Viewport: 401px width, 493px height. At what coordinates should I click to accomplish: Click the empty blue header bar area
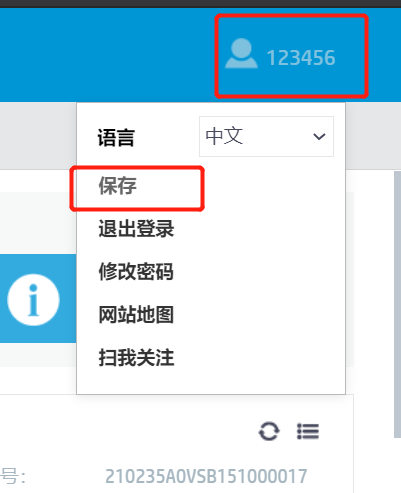[x=107, y=55]
